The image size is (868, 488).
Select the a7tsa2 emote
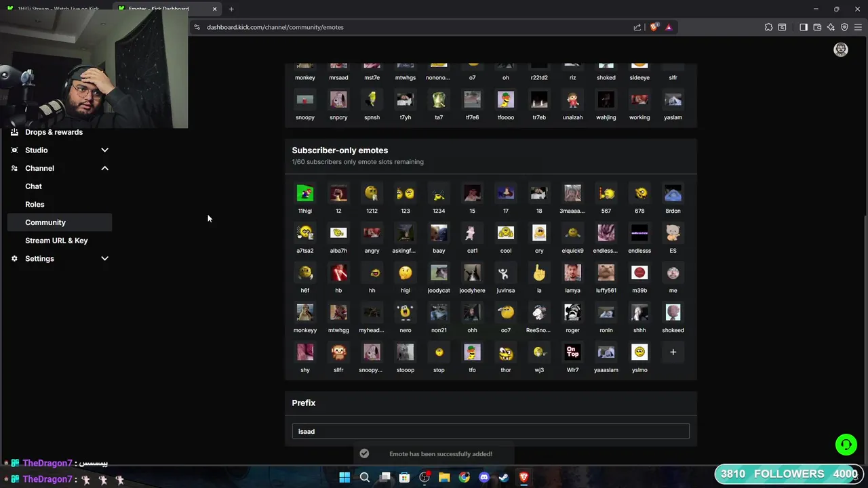(x=305, y=234)
